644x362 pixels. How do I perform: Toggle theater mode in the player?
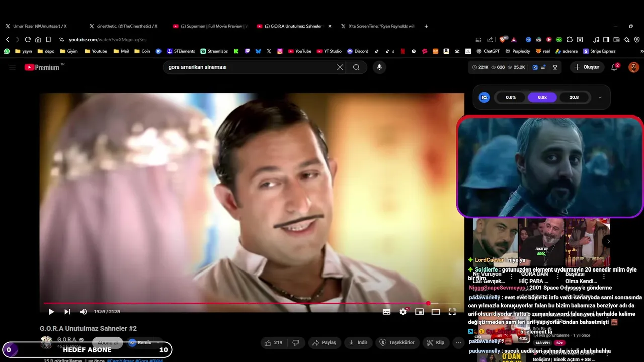click(436, 312)
